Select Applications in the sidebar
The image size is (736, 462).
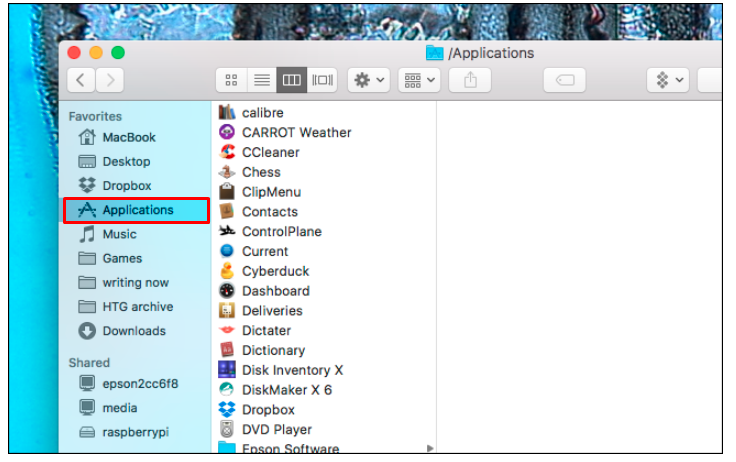[137, 210]
